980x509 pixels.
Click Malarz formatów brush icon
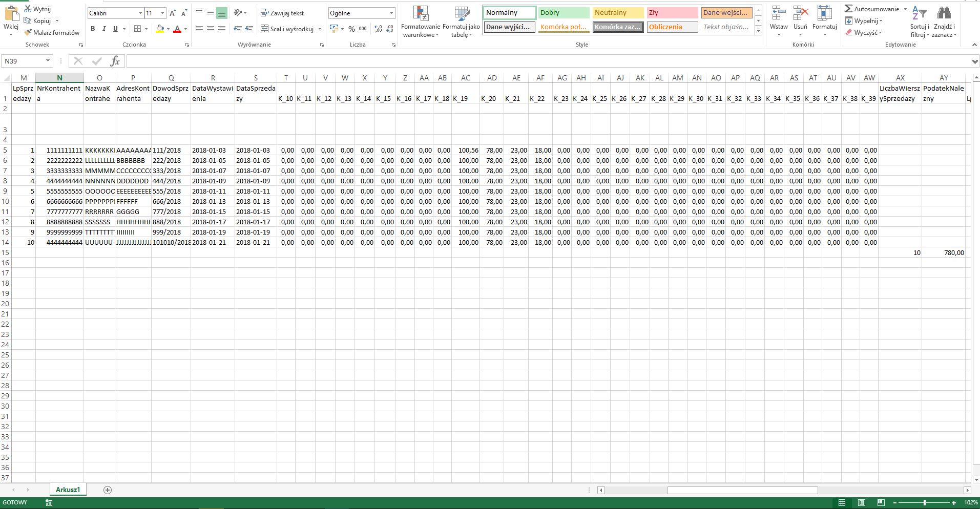point(28,32)
